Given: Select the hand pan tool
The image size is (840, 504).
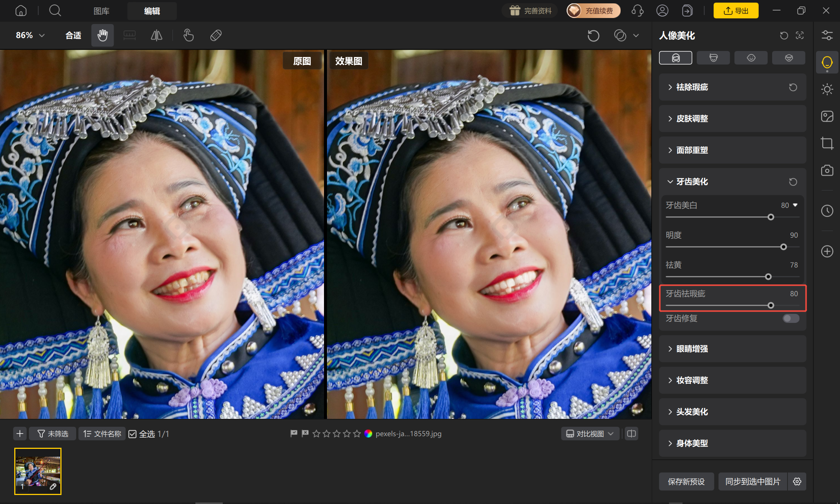Looking at the screenshot, I should click(x=102, y=35).
